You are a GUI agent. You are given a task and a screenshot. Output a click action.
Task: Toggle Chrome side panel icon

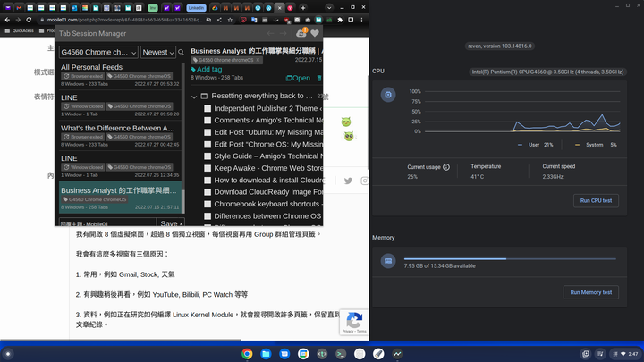tap(351, 20)
